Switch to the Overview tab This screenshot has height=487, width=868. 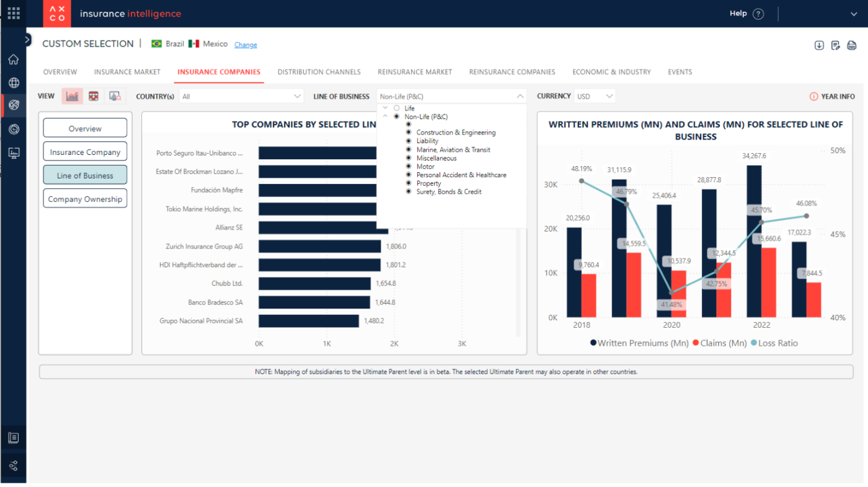click(60, 72)
